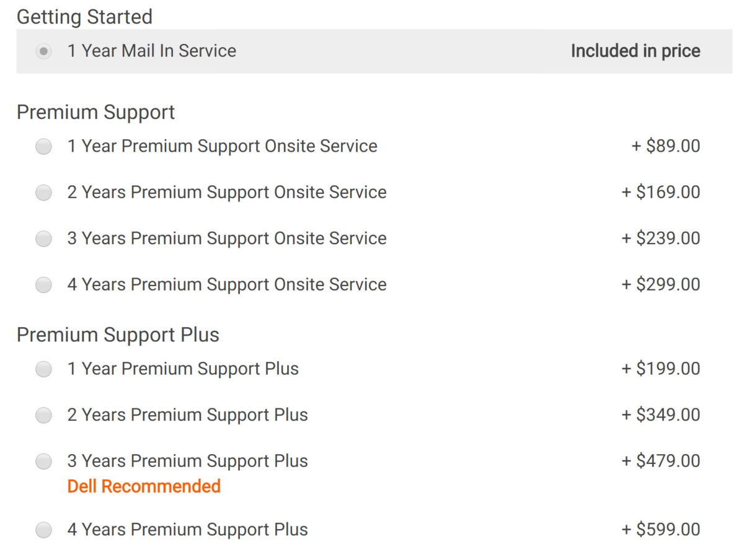Click the Included in price text
The width and height of the screenshot is (744, 560).
635,51
